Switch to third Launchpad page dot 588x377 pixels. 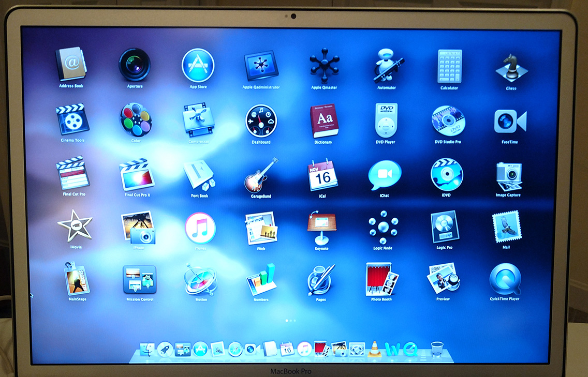point(295,321)
